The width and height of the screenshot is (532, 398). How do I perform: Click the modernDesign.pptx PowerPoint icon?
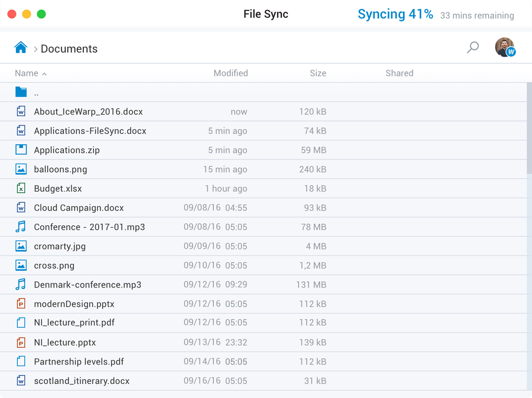tap(21, 304)
